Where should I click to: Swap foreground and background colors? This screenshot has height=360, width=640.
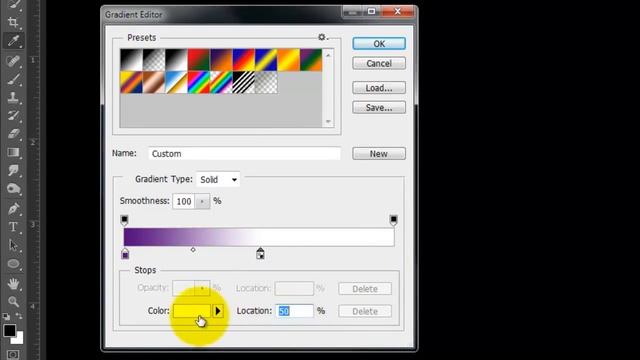19,316
